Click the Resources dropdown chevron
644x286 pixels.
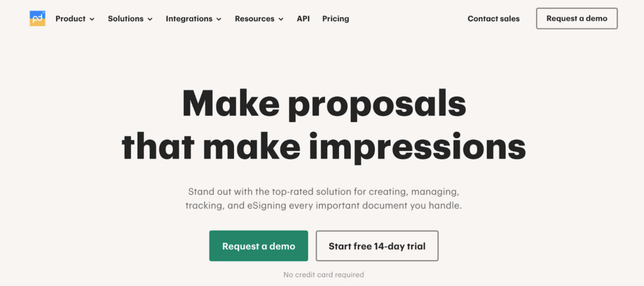(280, 19)
